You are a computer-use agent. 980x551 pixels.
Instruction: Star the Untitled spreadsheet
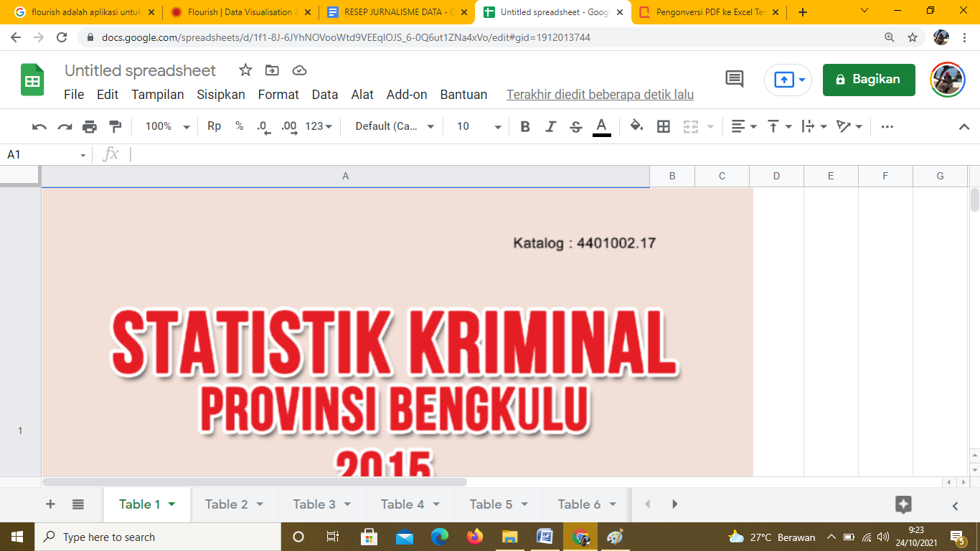click(x=245, y=70)
